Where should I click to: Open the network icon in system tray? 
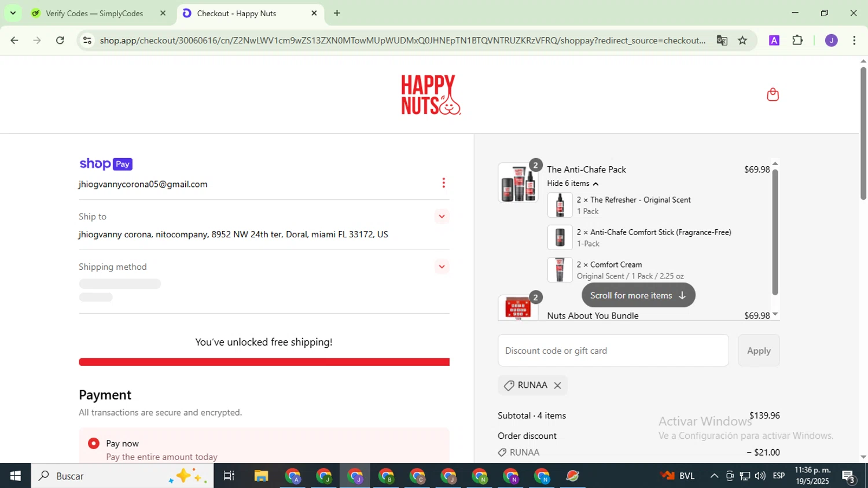[x=745, y=476]
